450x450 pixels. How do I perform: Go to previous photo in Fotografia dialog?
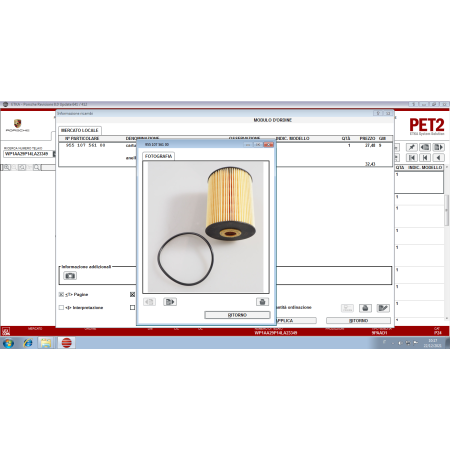(149, 302)
